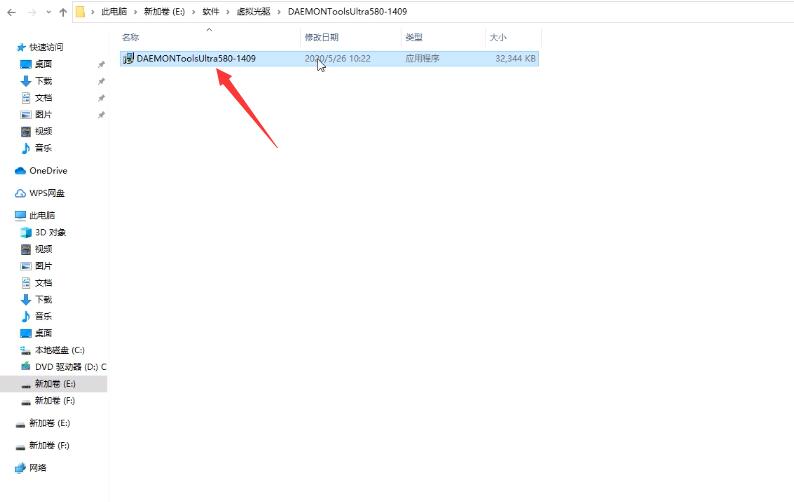Viewport: 794px width, 502px height.
Task: Open DVD 驱动器 (D:) drive
Action: click(x=70, y=367)
